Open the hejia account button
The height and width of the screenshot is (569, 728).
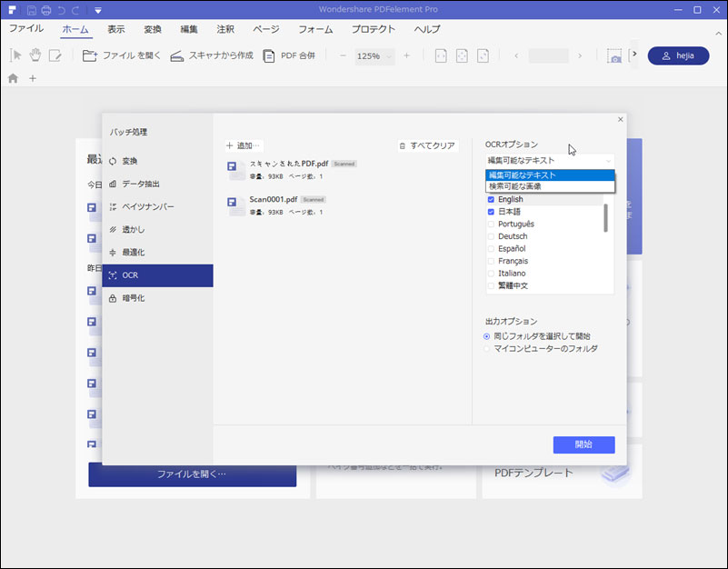coord(678,55)
